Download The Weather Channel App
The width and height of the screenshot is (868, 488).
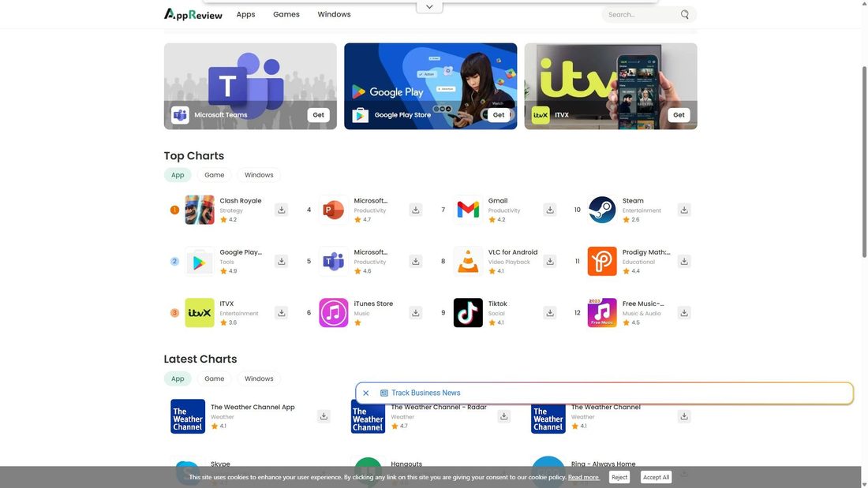point(324,416)
